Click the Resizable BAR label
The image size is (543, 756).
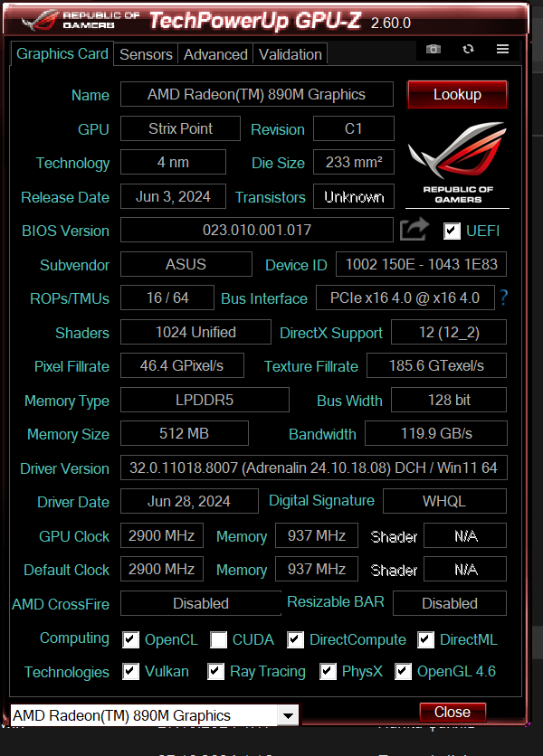[336, 601]
